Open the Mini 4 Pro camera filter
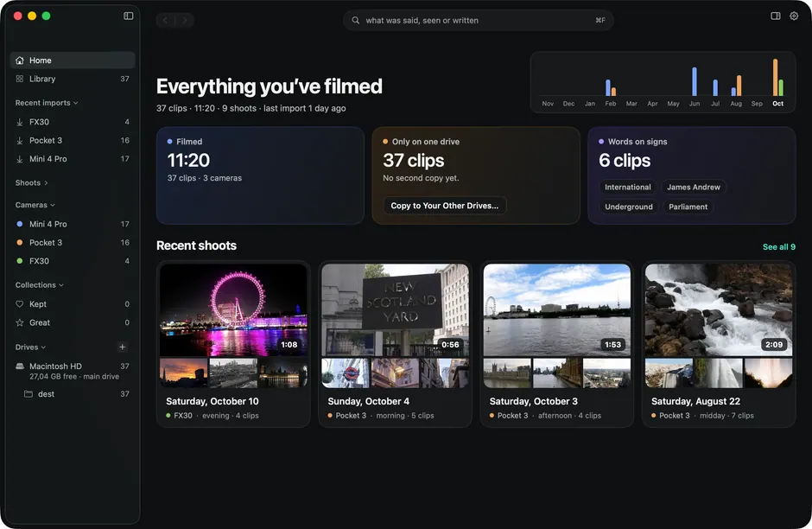This screenshot has width=812, height=529. point(73,224)
